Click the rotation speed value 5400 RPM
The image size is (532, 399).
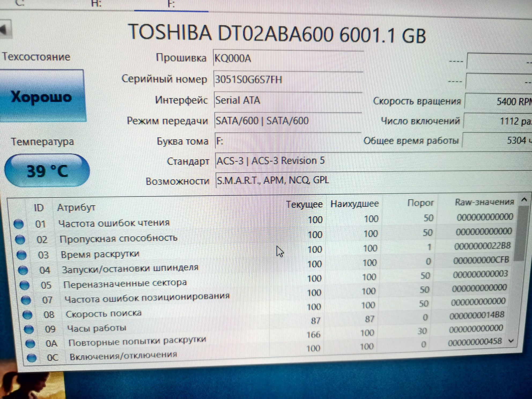499,101
